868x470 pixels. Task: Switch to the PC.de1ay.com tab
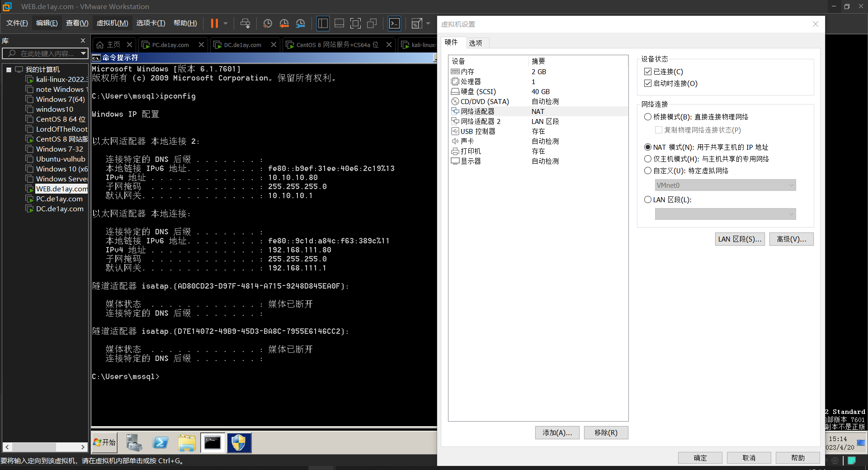170,45
